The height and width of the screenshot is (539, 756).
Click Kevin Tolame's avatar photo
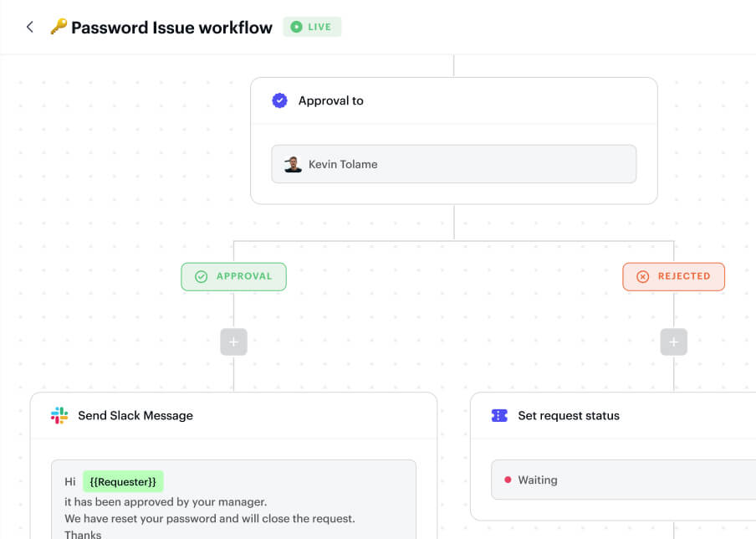coord(293,164)
